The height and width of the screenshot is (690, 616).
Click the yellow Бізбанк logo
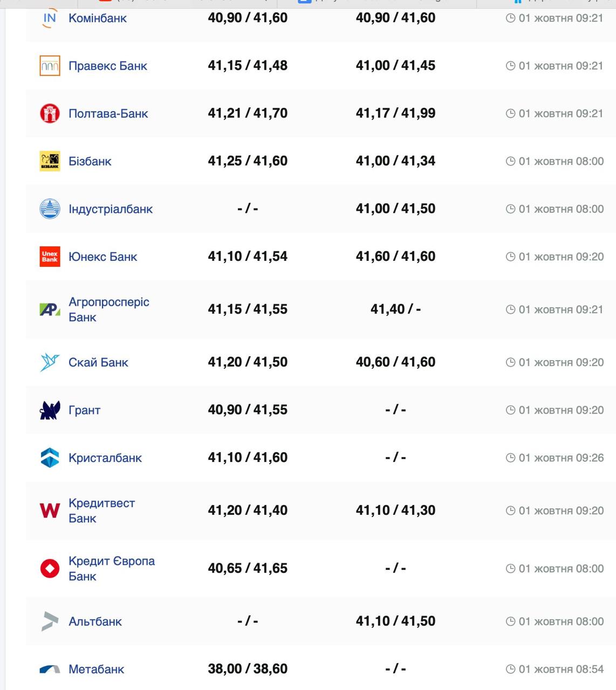(x=50, y=161)
